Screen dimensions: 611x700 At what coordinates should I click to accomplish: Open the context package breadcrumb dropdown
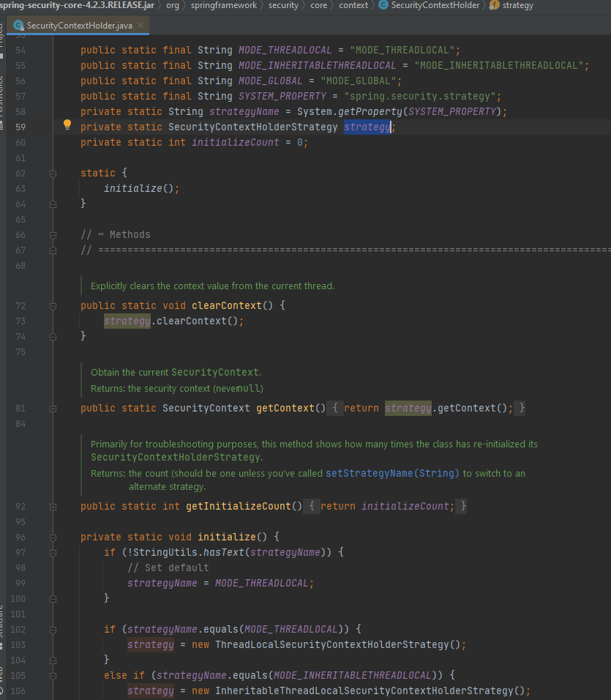click(x=353, y=5)
